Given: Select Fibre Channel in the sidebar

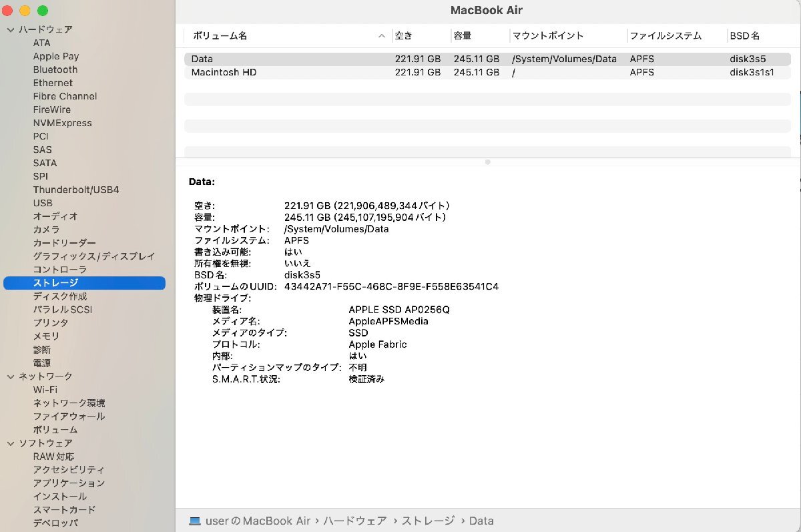Looking at the screenshot, I should (65, 96).
